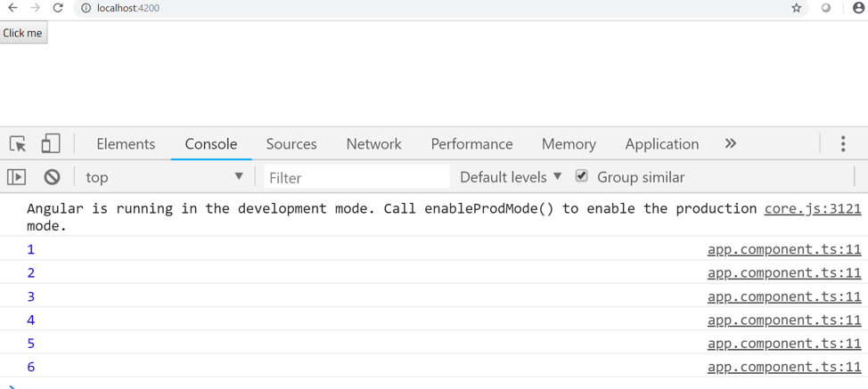The image size is (868, 389).
Task: Open the top JavaScript context dropdown
Action: pos(164,177)
